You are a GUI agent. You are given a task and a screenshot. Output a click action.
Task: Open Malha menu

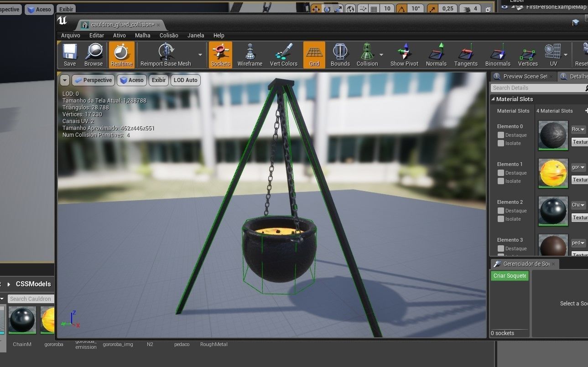[143, 35]
